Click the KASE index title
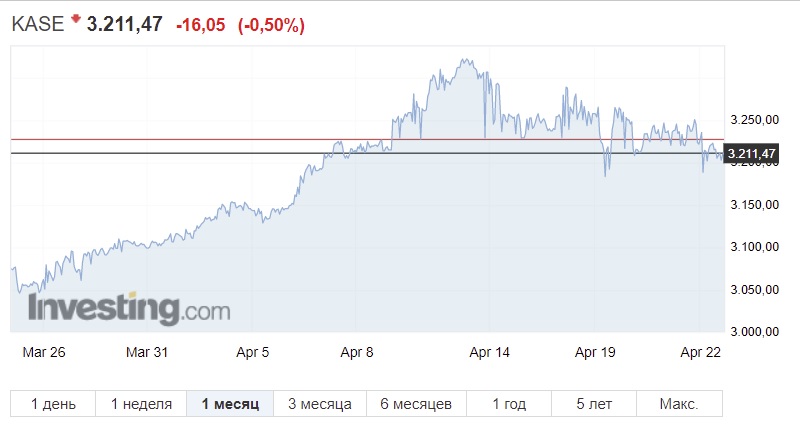Viewport: 800px width, 436px height. point(37,26)
